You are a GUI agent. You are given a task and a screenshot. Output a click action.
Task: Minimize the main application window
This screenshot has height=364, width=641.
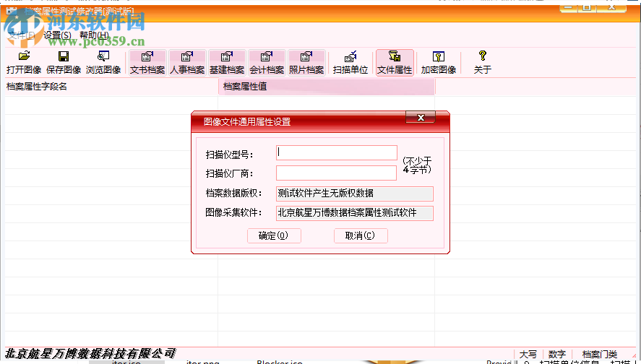click(x=569, y=7)
